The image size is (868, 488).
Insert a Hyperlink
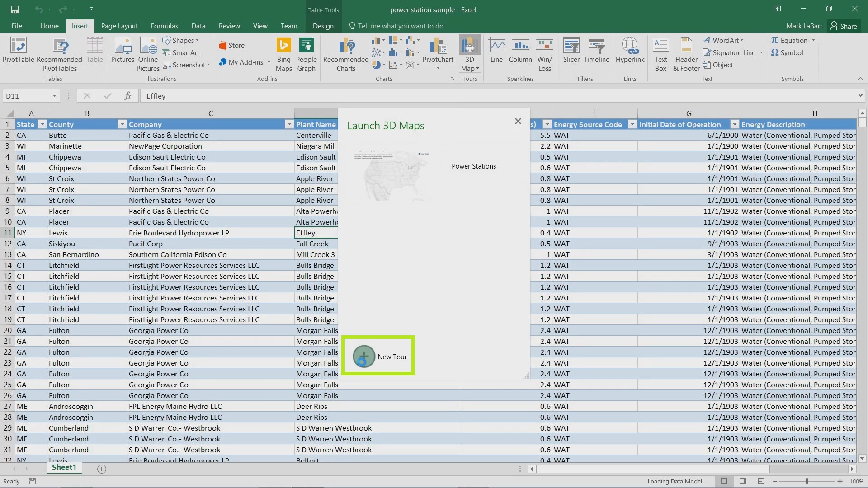click(x=630, y=51)
